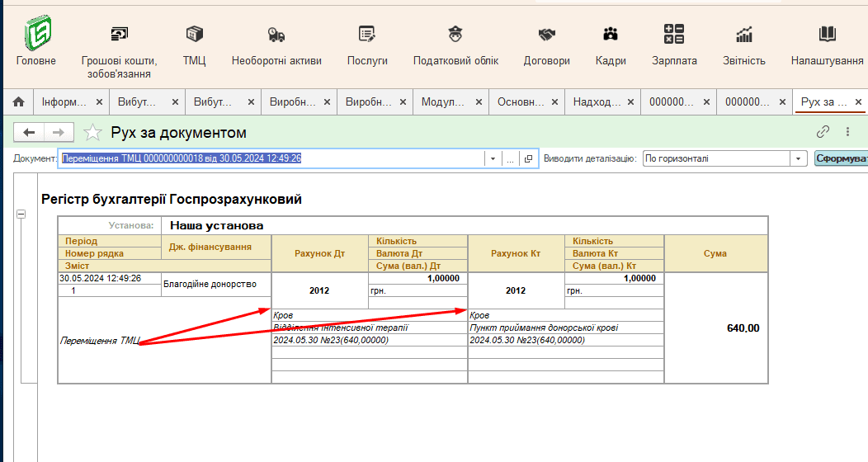Open Податковий облік section

[x=455, y=35]
